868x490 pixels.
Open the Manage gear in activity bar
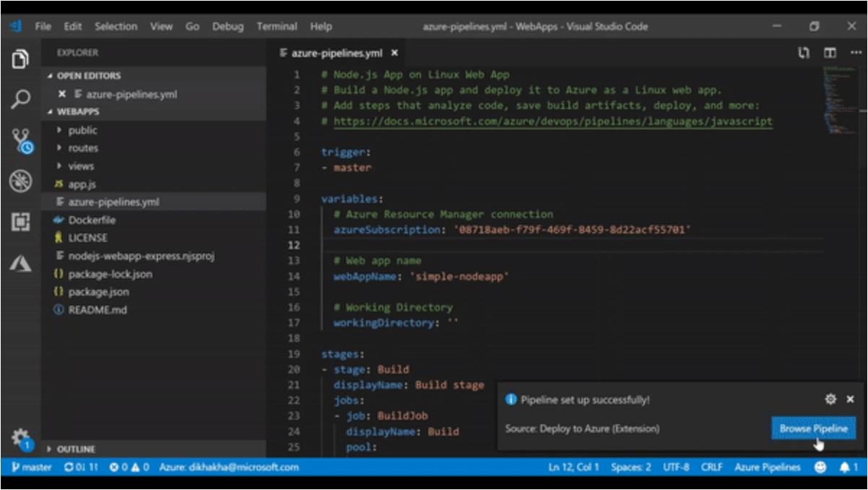[20, 439]
